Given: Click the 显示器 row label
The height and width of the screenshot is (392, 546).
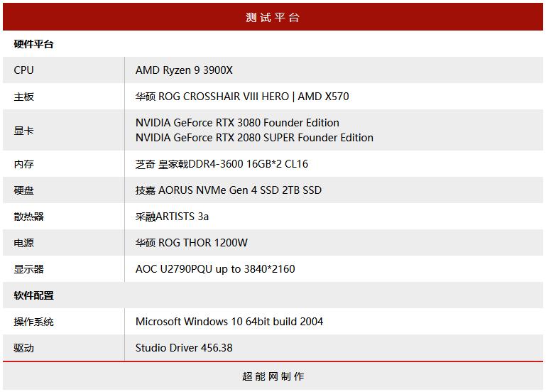Looking at the screenshot, I should pyautogui.click(x=28, y=269).
